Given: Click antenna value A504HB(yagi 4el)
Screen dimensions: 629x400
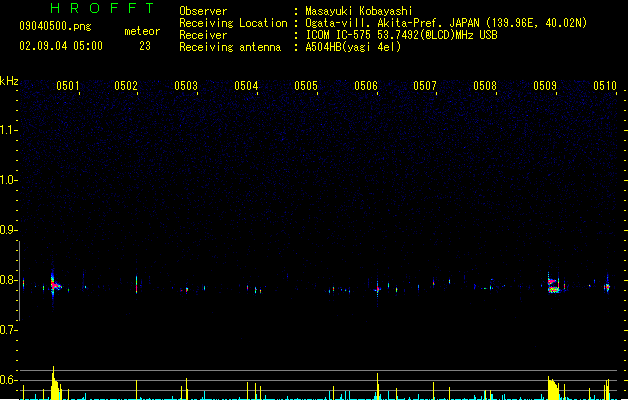Looking at the screenshot, I should pos(353,47).
